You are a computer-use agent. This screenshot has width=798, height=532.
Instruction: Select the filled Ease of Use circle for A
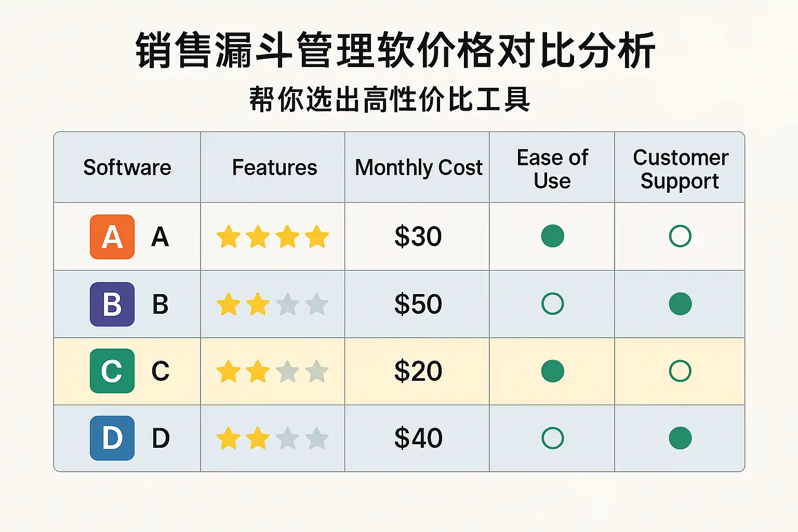pos(552,236)
